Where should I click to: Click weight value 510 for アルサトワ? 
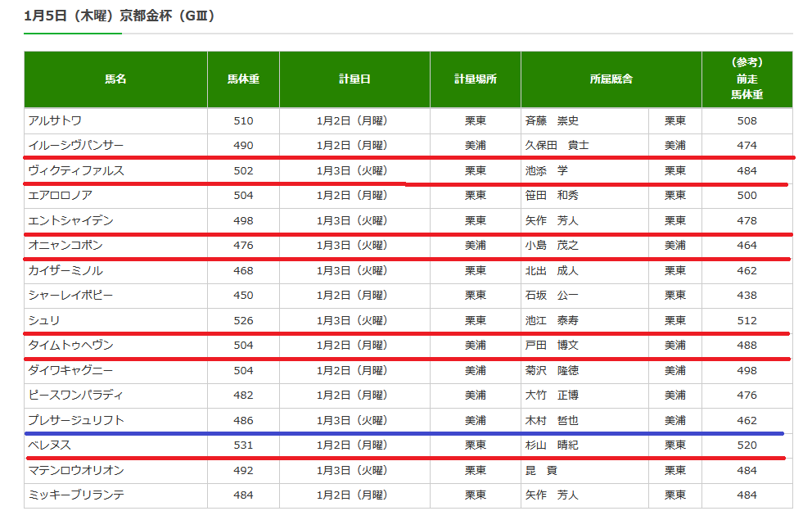point(243,120)
